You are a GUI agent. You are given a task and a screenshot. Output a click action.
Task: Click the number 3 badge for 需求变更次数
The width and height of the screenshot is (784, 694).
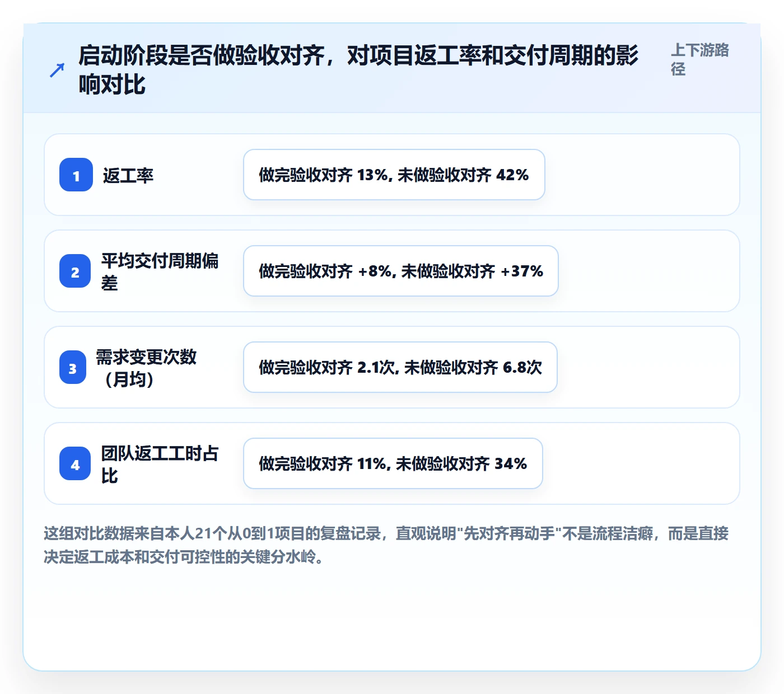(x=73, y=367)
